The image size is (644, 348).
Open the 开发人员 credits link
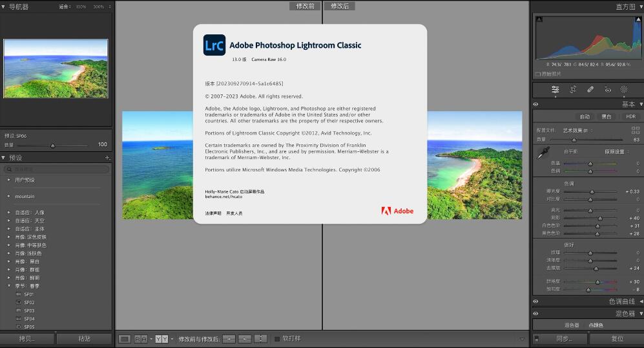234,213
